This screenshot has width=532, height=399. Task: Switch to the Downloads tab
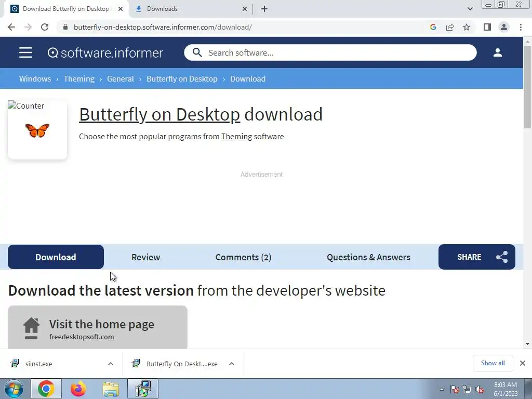pos(190,9)
